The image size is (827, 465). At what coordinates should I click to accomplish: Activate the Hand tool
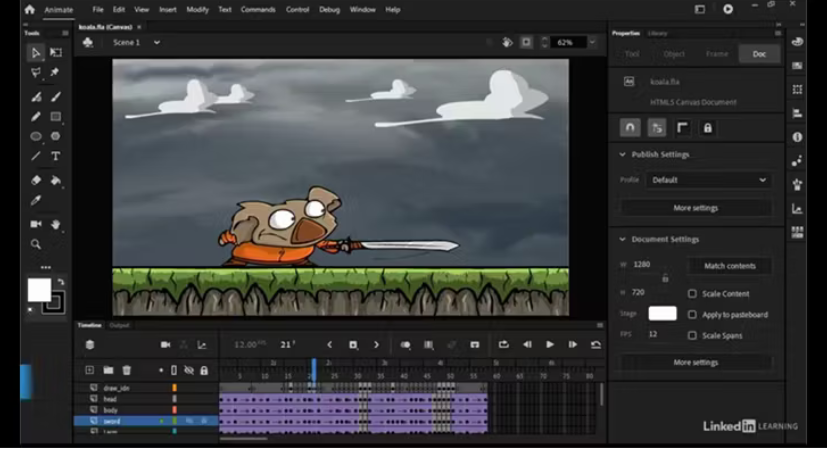point(56,224)
